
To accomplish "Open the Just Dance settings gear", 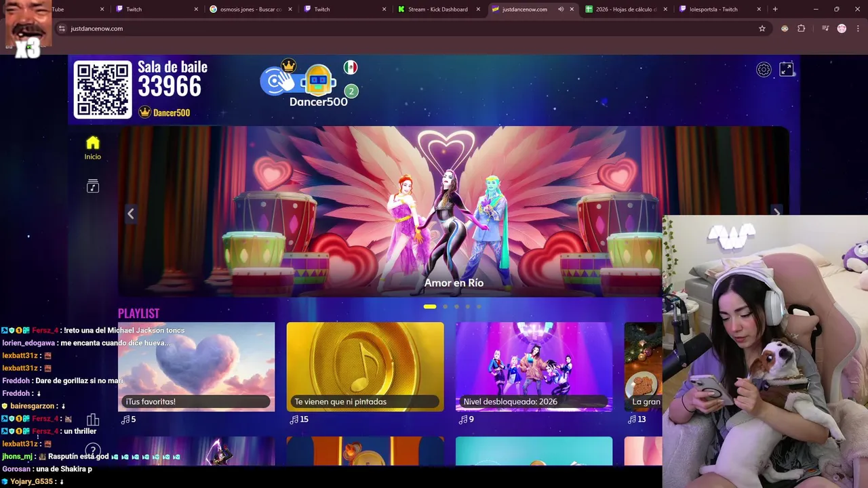I will pyautogui.click(x=764, y=69).
